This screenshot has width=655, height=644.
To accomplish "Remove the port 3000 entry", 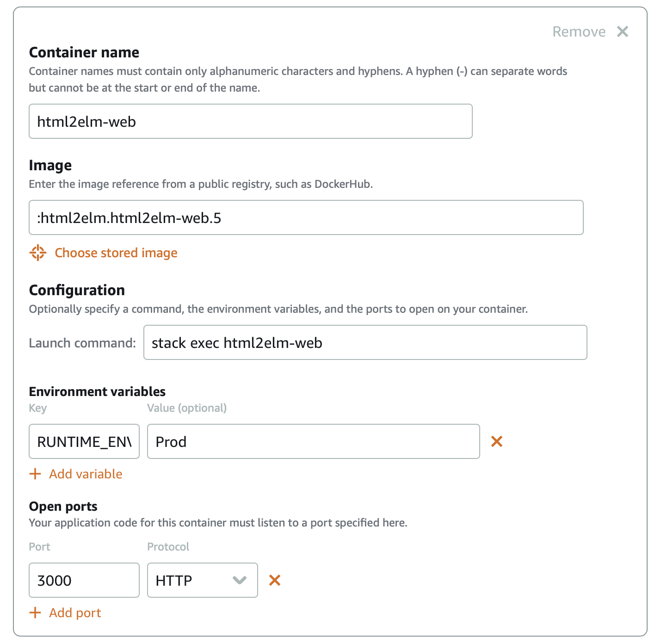I will tap(275, 580).
